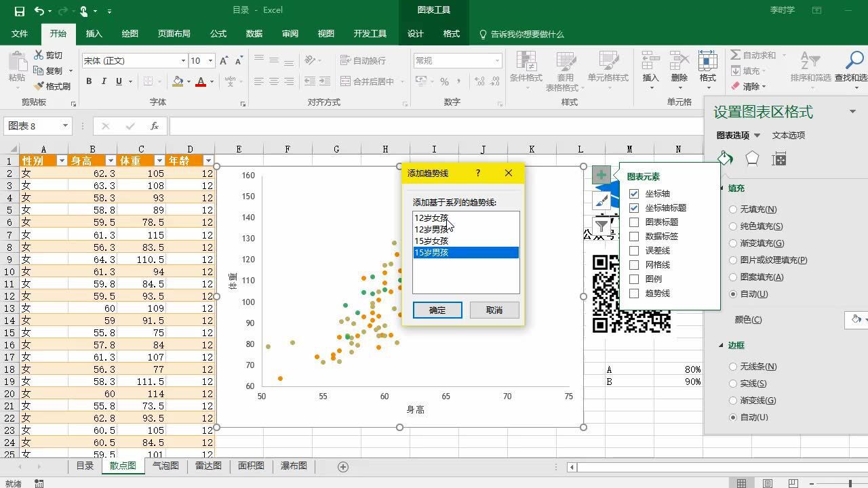Image resolution: width=868 pixels, height=488 pixels.
Task: Check the 趋势线 (Trendline) checkbox
Action: click(634, 293)
